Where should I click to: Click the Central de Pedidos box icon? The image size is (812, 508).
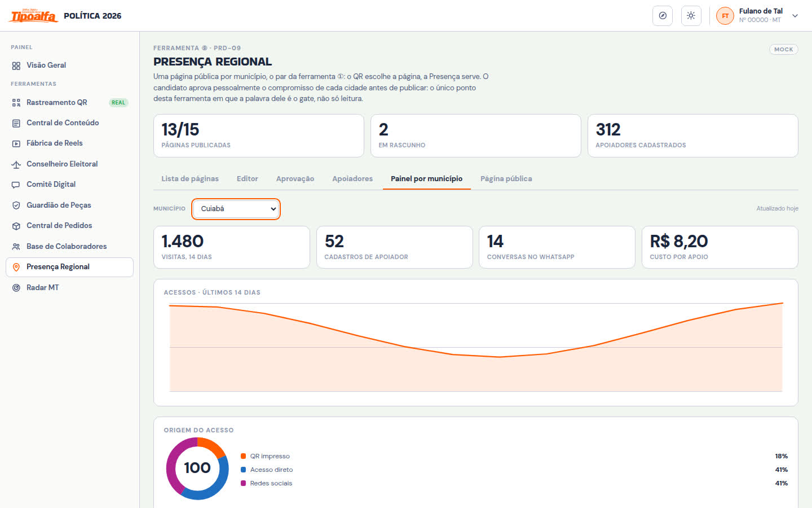point(16,226)
